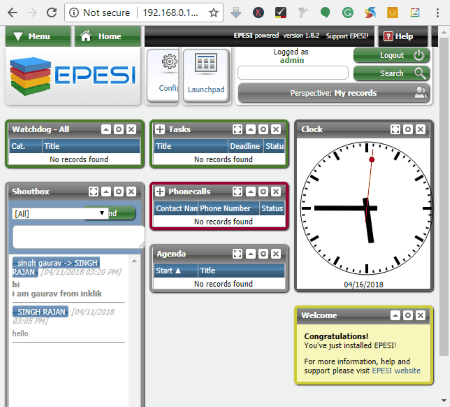This screenshot has height=407, width=450.
Task: Collapse the Phonecalls applet
Action: [251, 191]
